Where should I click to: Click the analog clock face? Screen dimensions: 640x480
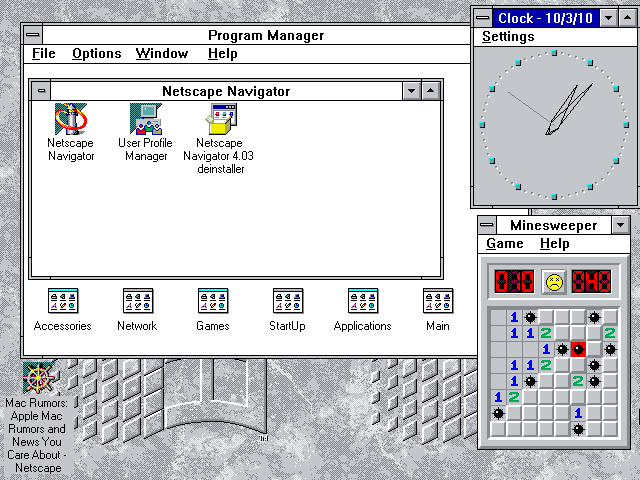point(554,124)
